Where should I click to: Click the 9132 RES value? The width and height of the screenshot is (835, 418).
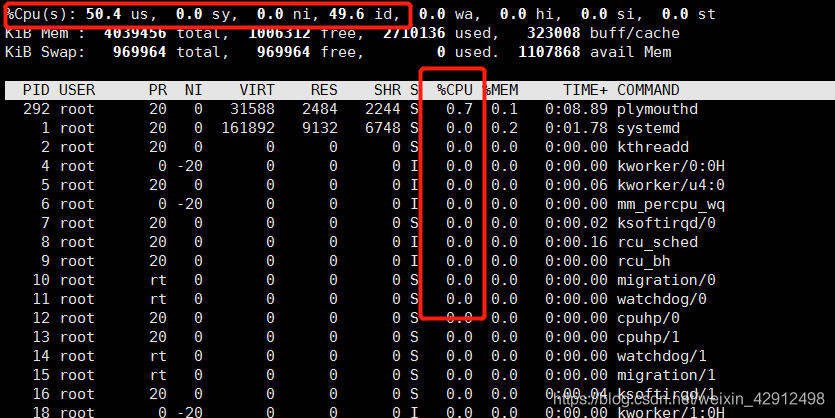coord(320,128)
